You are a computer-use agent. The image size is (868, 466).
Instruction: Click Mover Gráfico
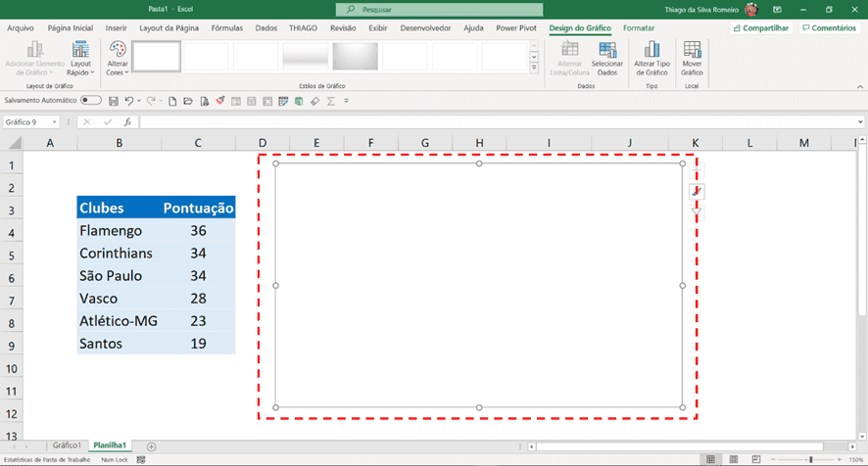(x=692, y=58)
